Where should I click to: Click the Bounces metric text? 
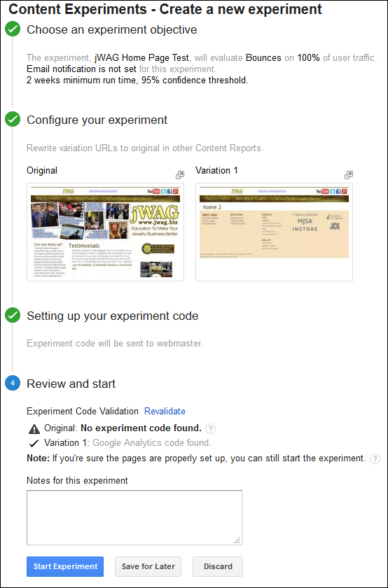(263, 57)
